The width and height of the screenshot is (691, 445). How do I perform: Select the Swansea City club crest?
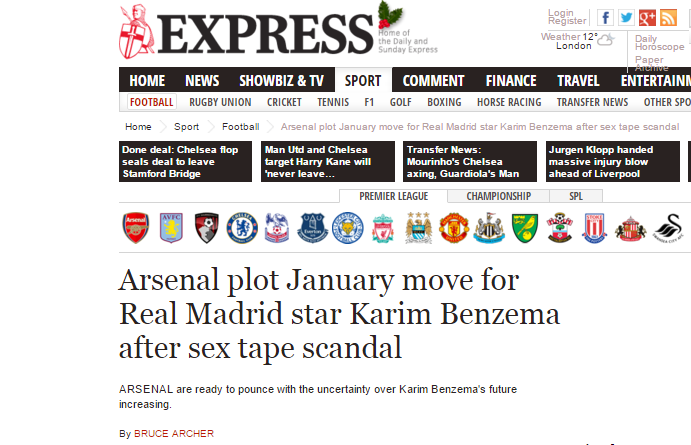coord(669,228)
